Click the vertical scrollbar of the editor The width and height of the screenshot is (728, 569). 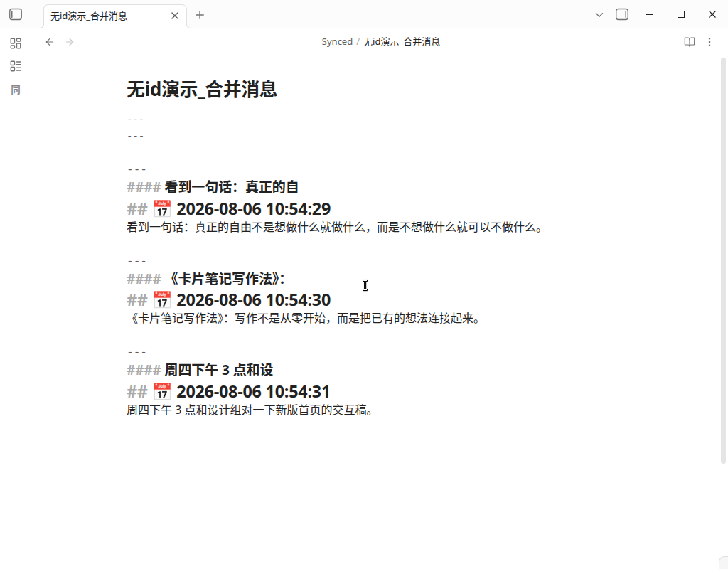coord(723,260)
